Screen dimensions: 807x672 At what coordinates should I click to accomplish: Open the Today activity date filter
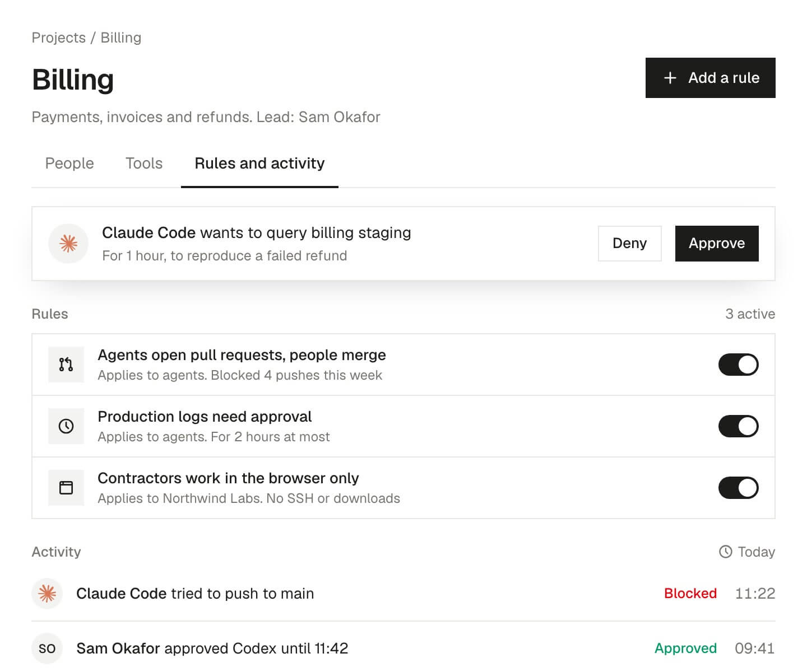pos(746,552)
